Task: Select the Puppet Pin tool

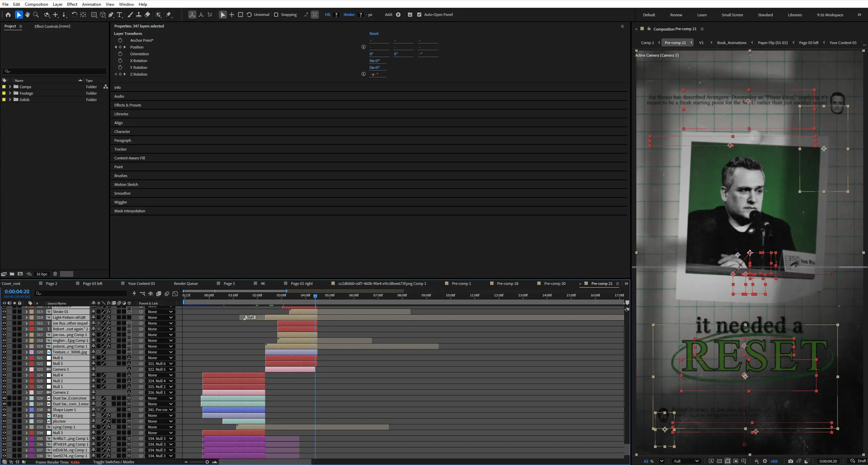Action: click(x=169, y=15)
